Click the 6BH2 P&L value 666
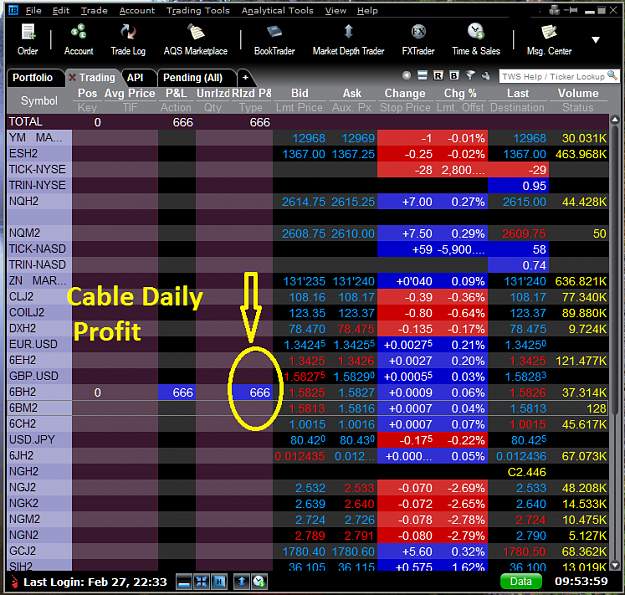The image size is (625, 595). click(177, 393)
